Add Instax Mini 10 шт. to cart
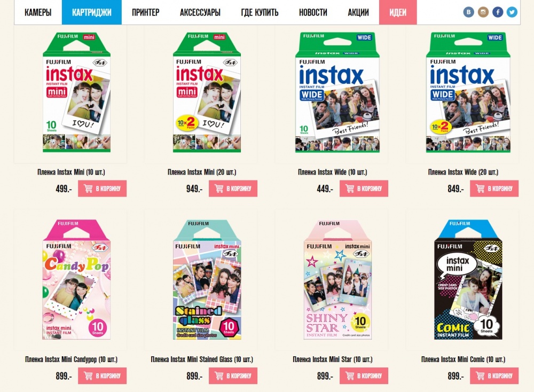The width and height of the screenshot is (534, 392). tap(102, 189)
